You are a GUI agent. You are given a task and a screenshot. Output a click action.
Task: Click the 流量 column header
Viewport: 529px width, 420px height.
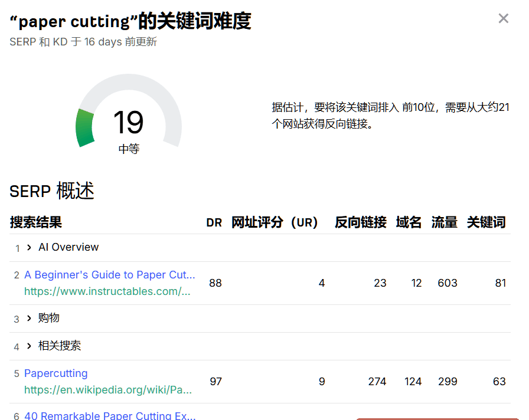tap(445, 222)
